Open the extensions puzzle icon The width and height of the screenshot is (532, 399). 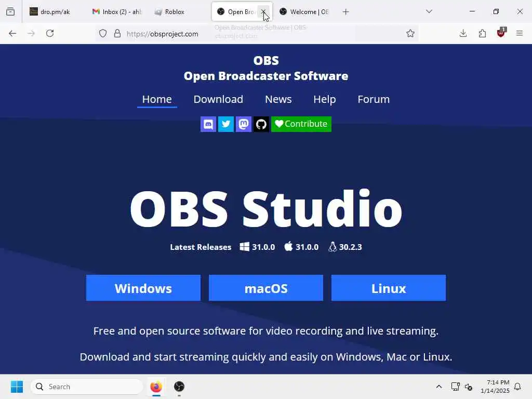[x=482, y=33]
